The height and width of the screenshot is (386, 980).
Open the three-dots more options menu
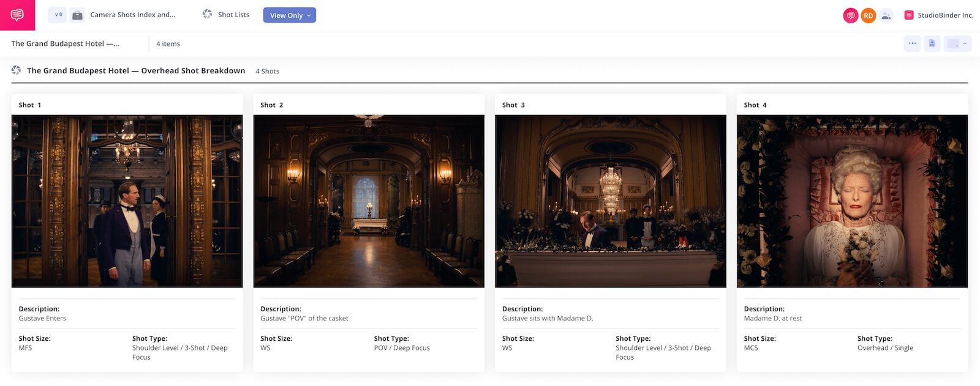pyautogui.click(x=912, y=43)
